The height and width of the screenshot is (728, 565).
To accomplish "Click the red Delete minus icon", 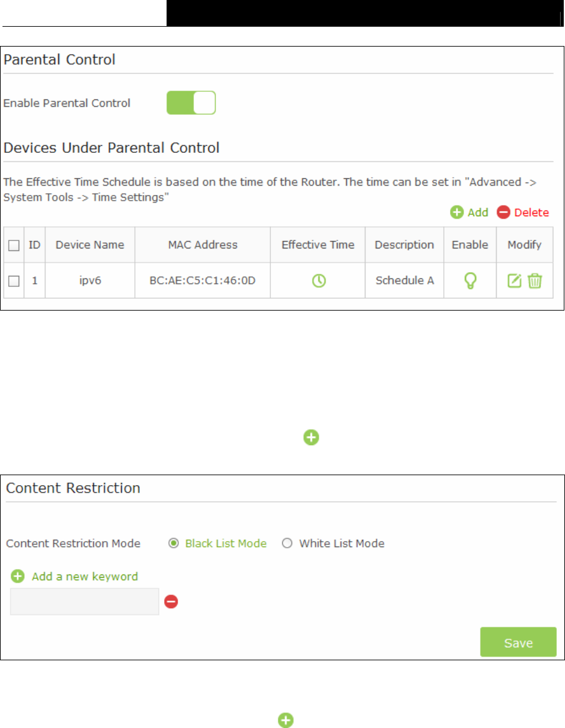I will click(x=503, y=212).
